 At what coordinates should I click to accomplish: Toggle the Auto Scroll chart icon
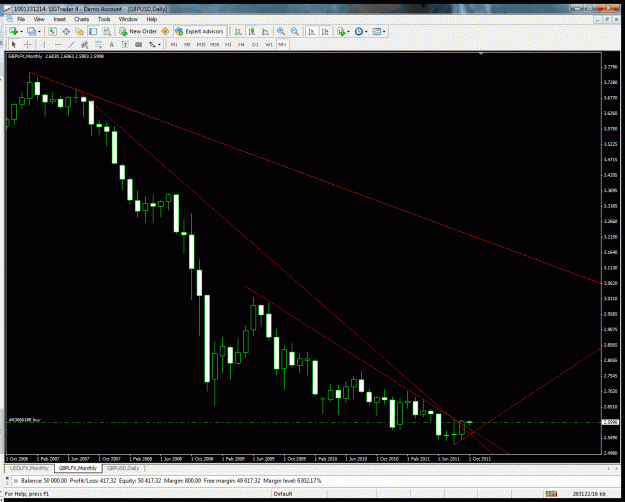point(311,31)
